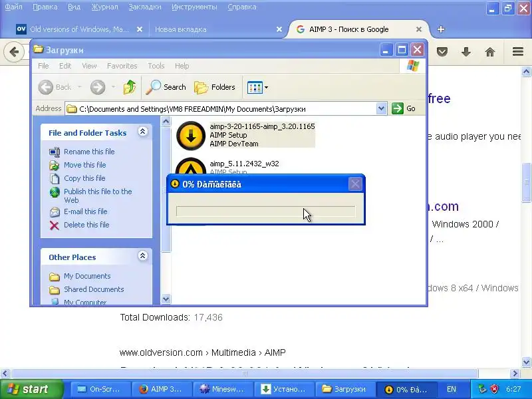Open the Firefox hamburger menu
This screenshot has width=532, height=399.
[x=518, y=52]
